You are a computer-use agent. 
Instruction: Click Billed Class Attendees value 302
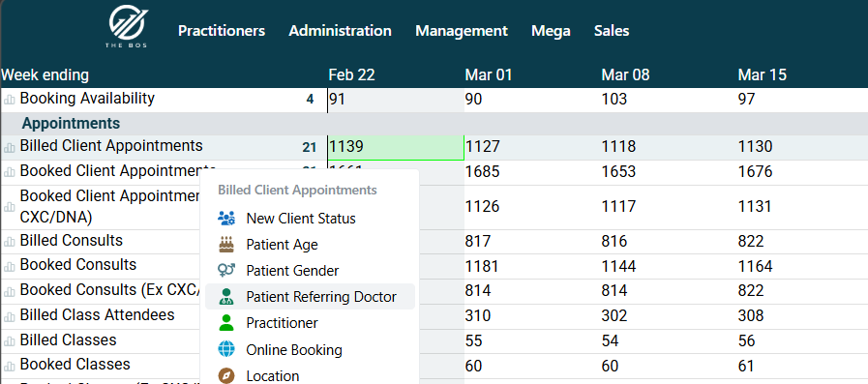[x=614, y=316]
